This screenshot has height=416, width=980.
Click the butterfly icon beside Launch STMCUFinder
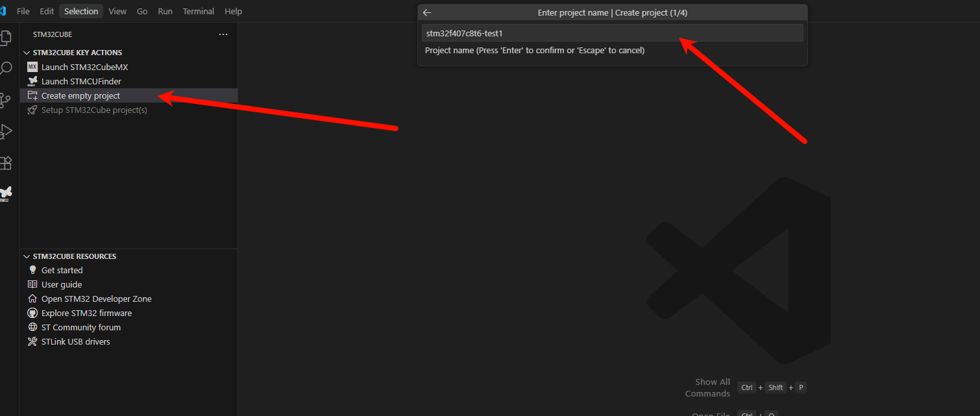[x=32, y=81]
